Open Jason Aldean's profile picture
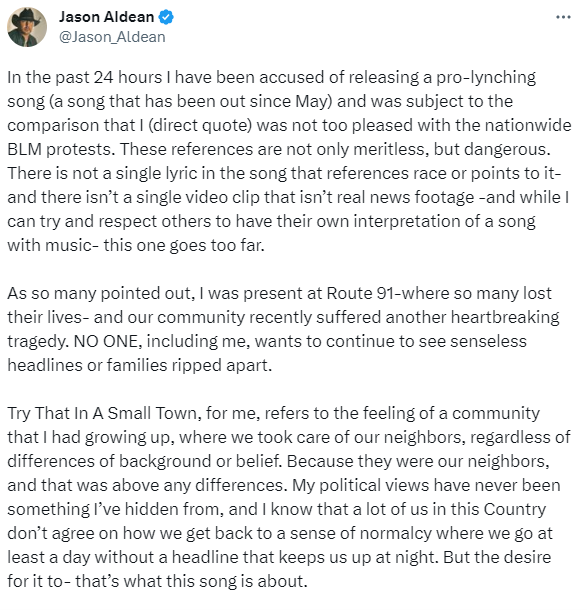Viewport: 587px width, 610px height. point(27,27)
